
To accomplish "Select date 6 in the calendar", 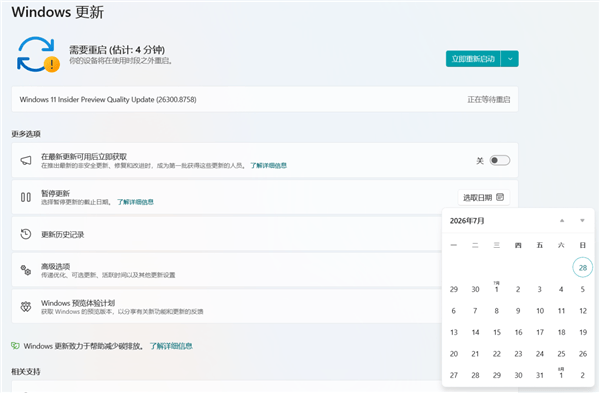I will (453, 311).
